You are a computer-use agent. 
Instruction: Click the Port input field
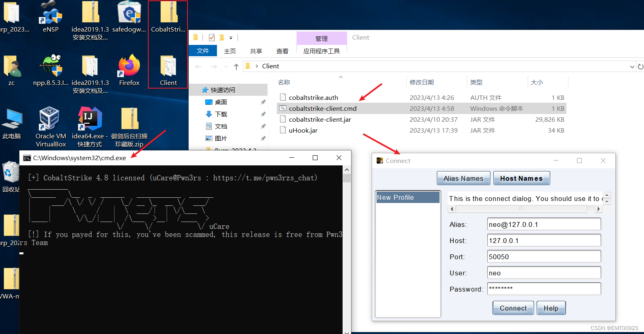pos(544,257)
